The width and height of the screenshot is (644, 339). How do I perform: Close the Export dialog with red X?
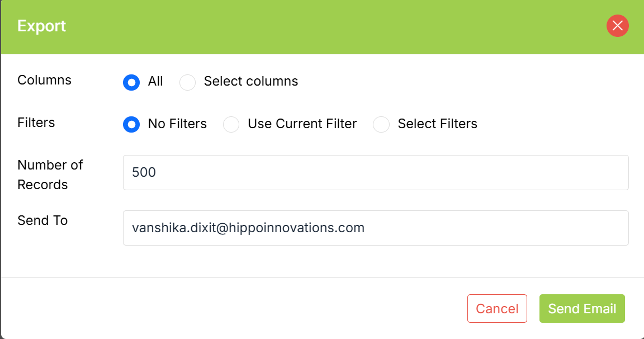pyautogui.click(x=617, y=26)
